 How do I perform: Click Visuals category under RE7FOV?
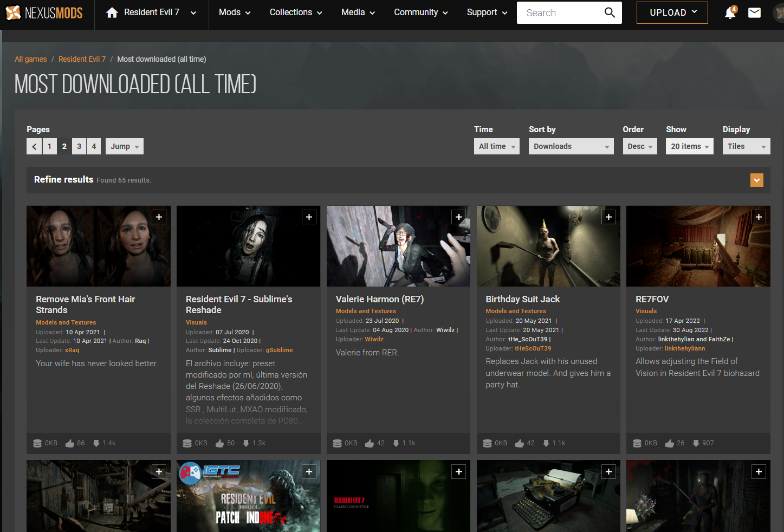tap(646, 311)
